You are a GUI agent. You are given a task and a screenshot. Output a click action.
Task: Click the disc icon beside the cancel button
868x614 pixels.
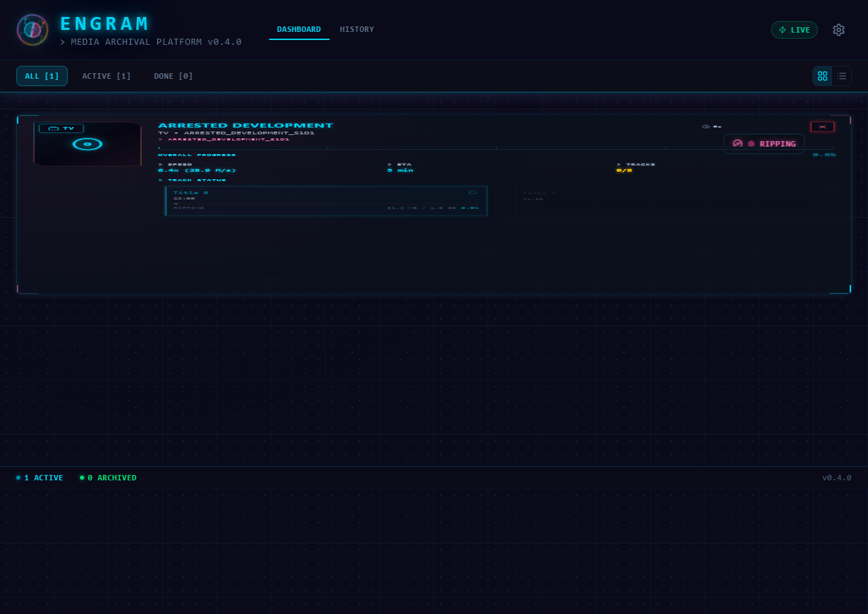pyautogui.click(x=706, y=127)
